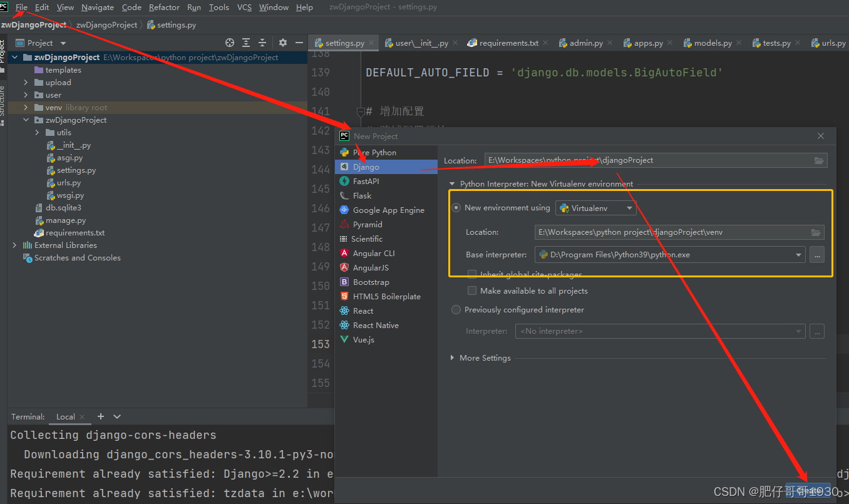Switch to the requirements.txt editor tab
Image resolution: width=849 pixels, height=504 pixels.
pyautogui.click(x=508, y=43)
